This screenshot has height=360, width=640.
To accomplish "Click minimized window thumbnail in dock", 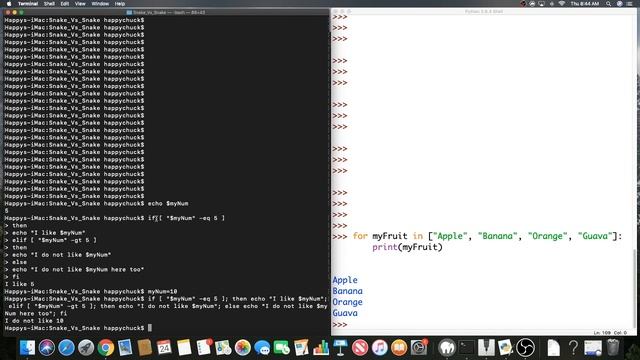I will [x=593, y=348].
